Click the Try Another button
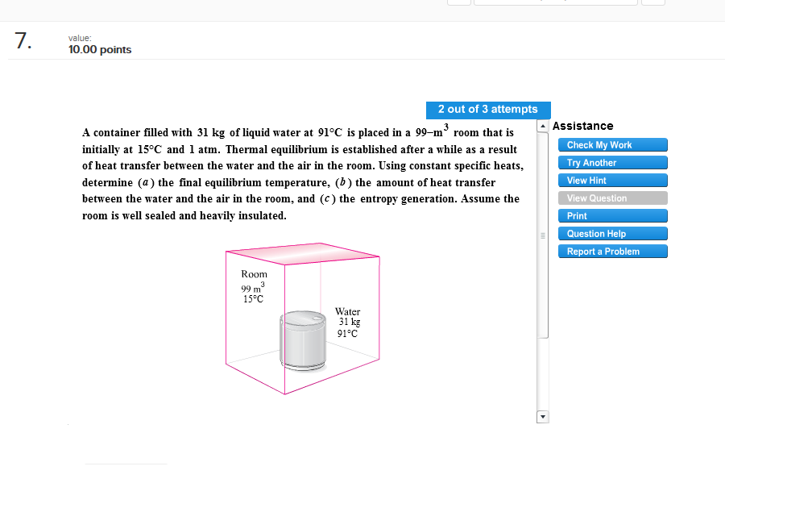 612,162
